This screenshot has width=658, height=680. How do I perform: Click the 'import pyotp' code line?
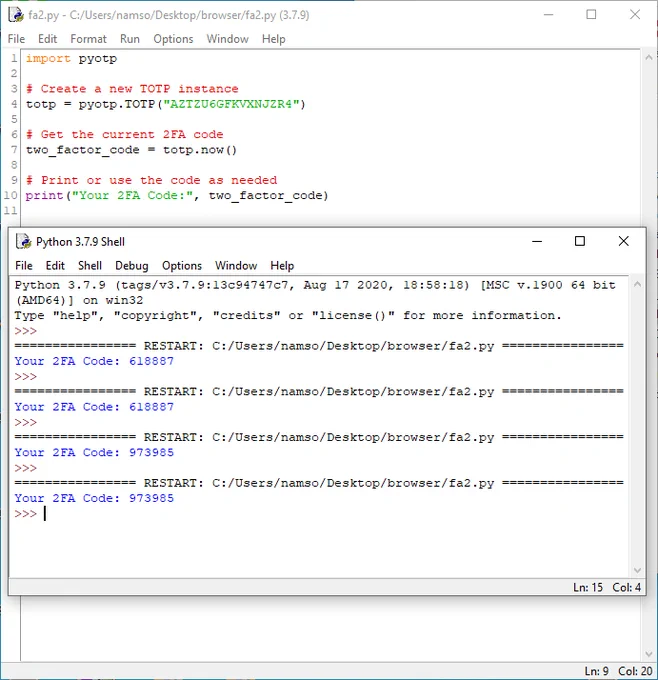click(71, 59)
